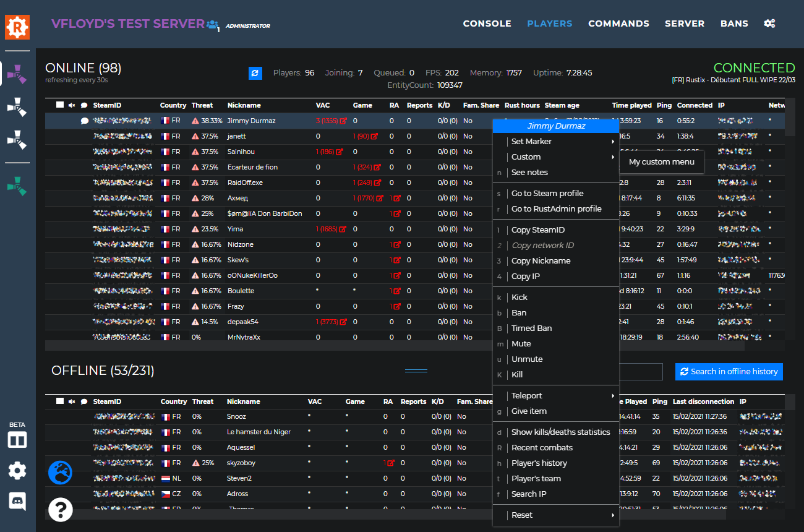Open RaidOff.exe game ban link icon

377,183
